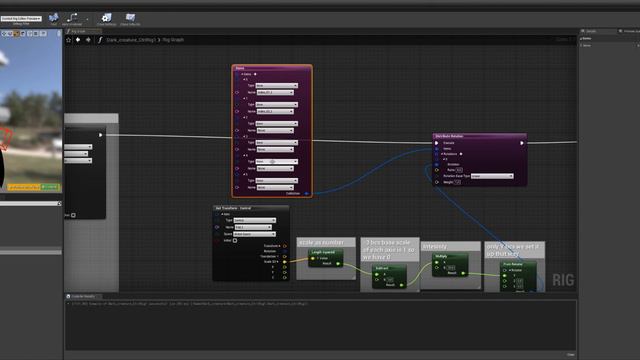
Task: Open Name dropdown for Items index 0
Action: [x=275, y=93]
